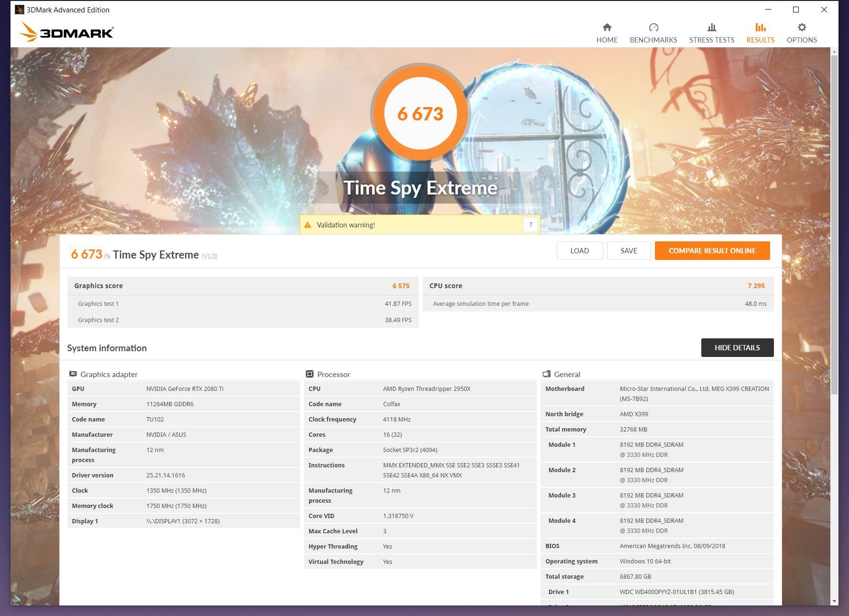Click the 4118 MHz clock frequency value
This screenshot has height=616, width=849.
tap(397, 419)
